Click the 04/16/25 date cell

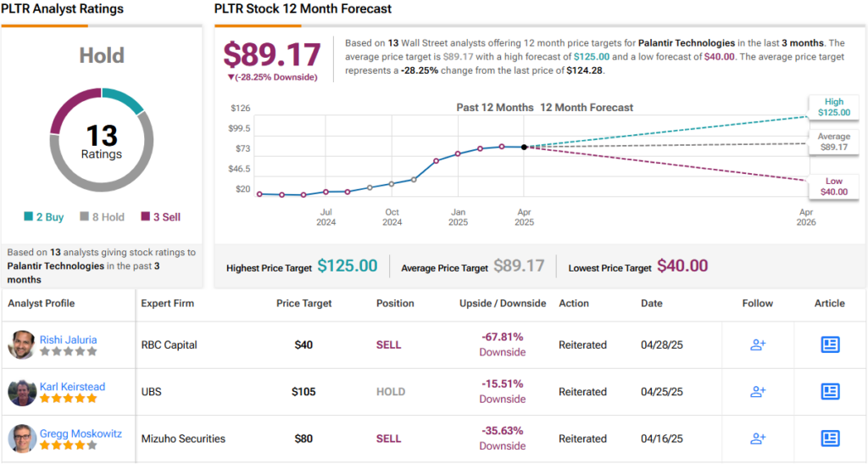[661, 439]
